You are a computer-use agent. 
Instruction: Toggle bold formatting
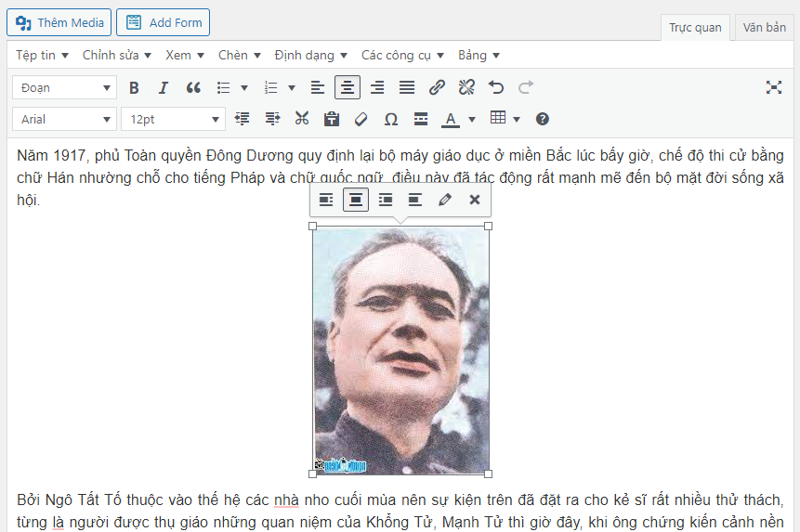coord(134,88)
